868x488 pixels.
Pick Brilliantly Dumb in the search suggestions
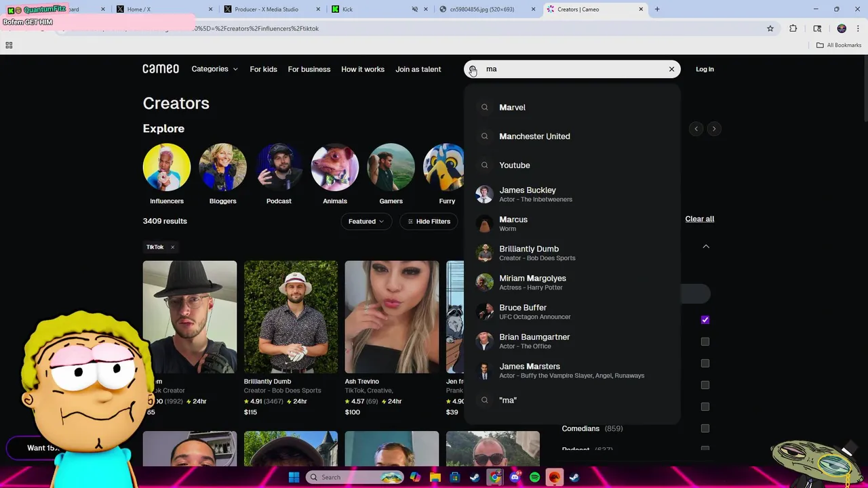573,253
